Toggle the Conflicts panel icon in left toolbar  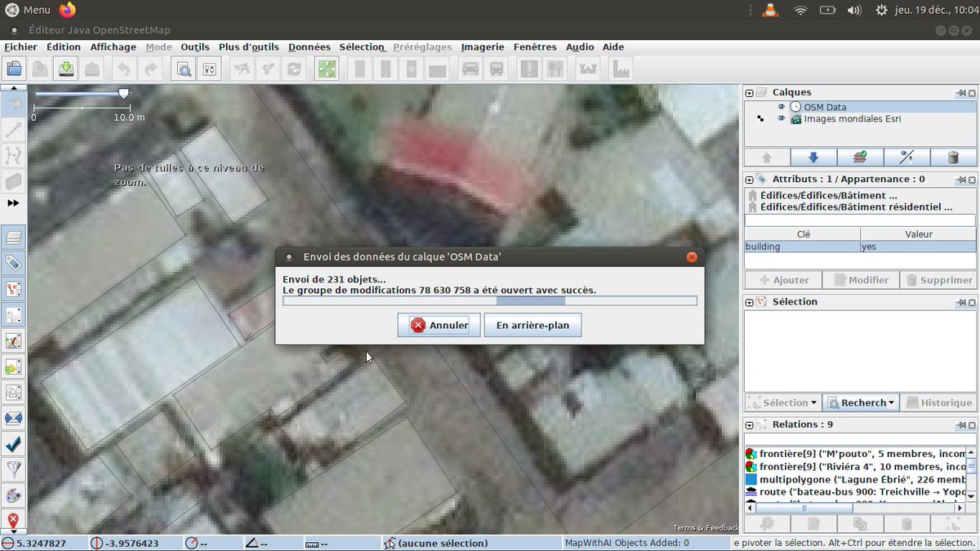click(x=13, y=418)
